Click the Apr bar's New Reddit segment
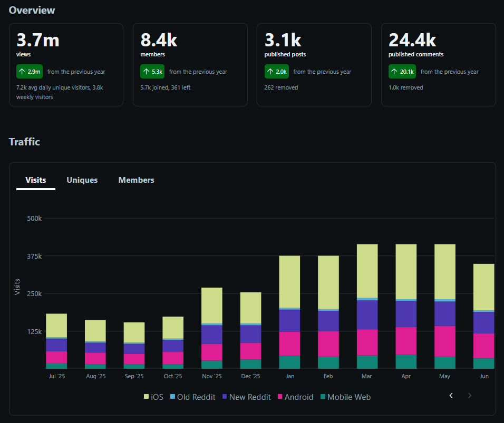Screen dimensions: 504x423 tap(406, 314)
